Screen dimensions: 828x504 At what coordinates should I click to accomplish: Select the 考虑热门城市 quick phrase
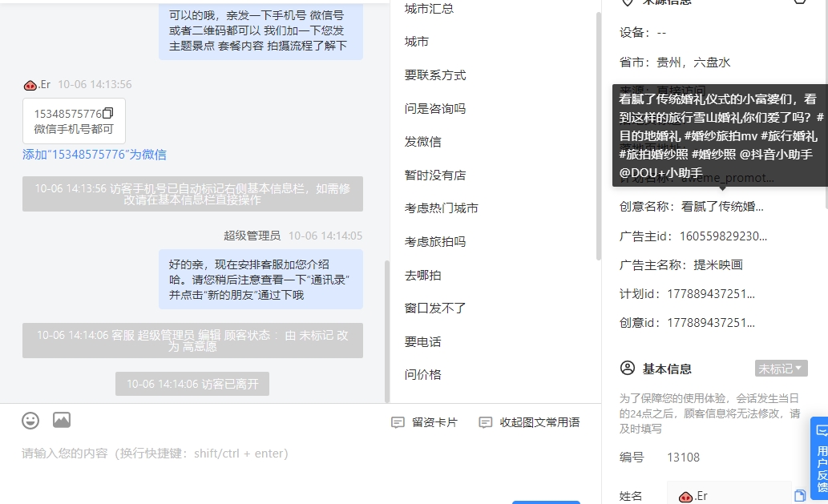[x=442, y=208]
